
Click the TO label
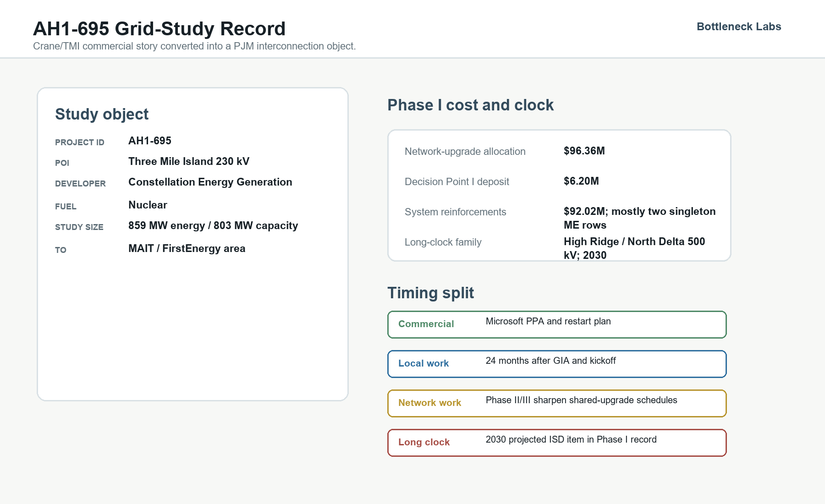pyautogui.click(x=60, y=250)
